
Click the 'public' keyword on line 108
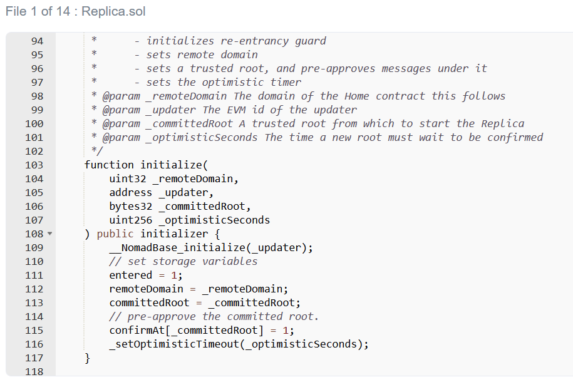pos(115,234)
